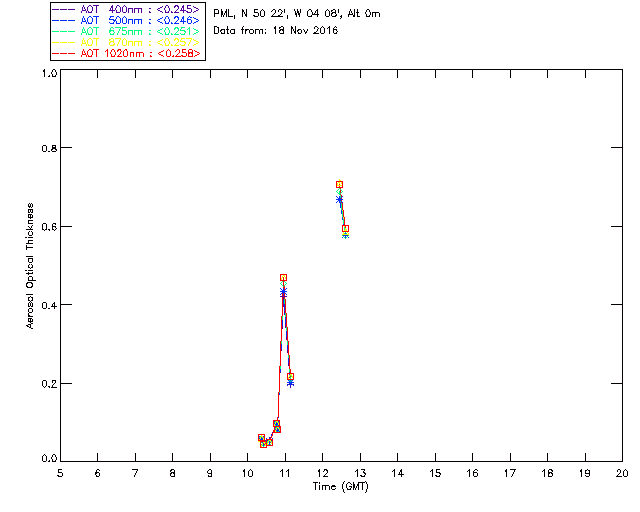Click the blue dashed line sample in legend
This screenshot has height=512, width=640.
(63, 20)
